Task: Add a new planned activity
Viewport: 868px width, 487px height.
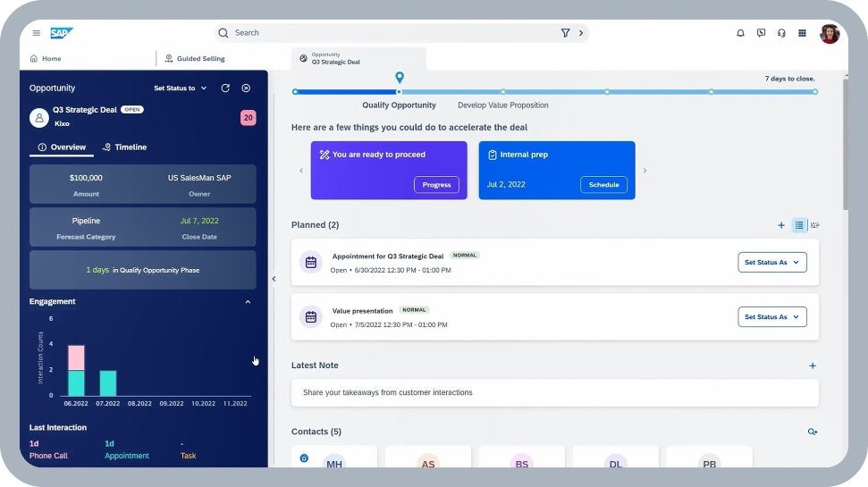Action: click(781, 225)
